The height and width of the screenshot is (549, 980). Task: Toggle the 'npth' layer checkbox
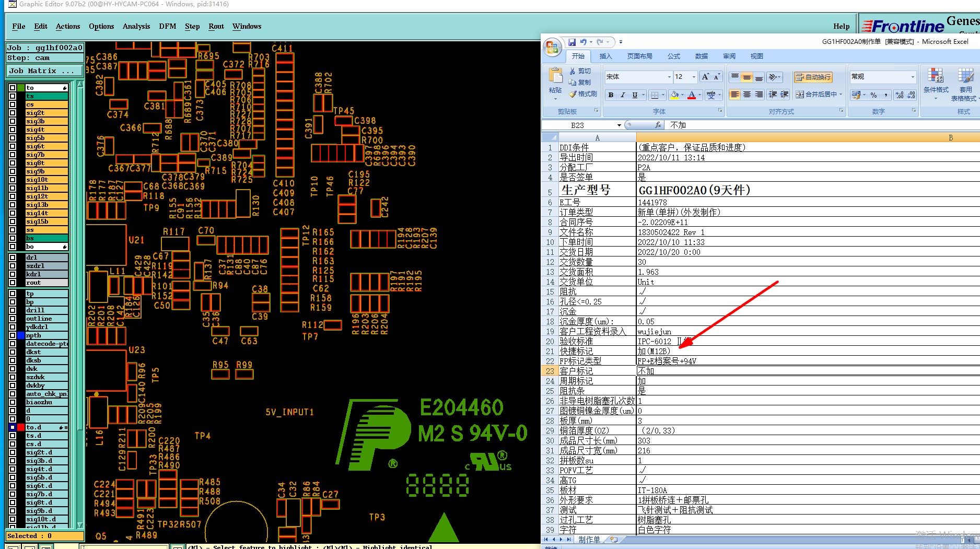pyautogui.click(x=13, y=335)
